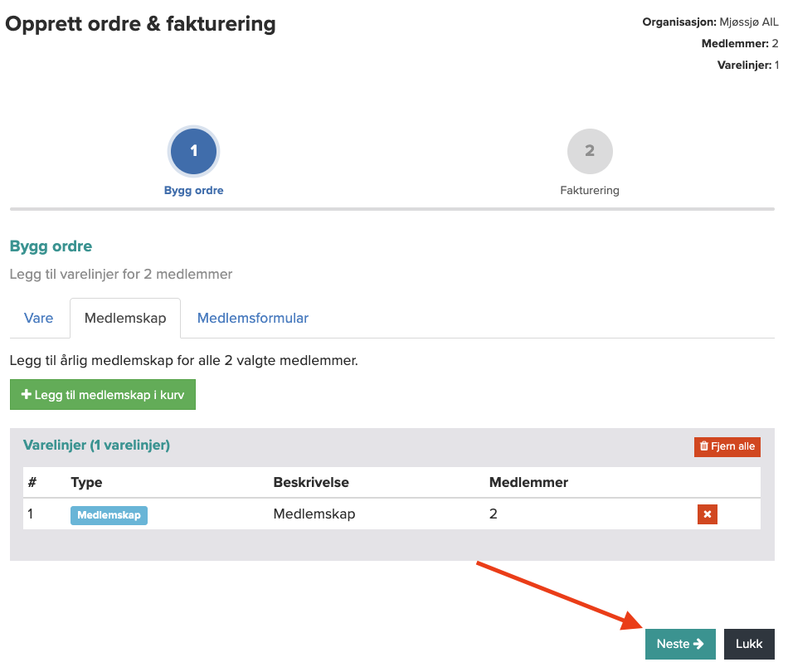788x672 pixels.
Task: Open the Medlemsformular tab
Action: coord(253,318)
